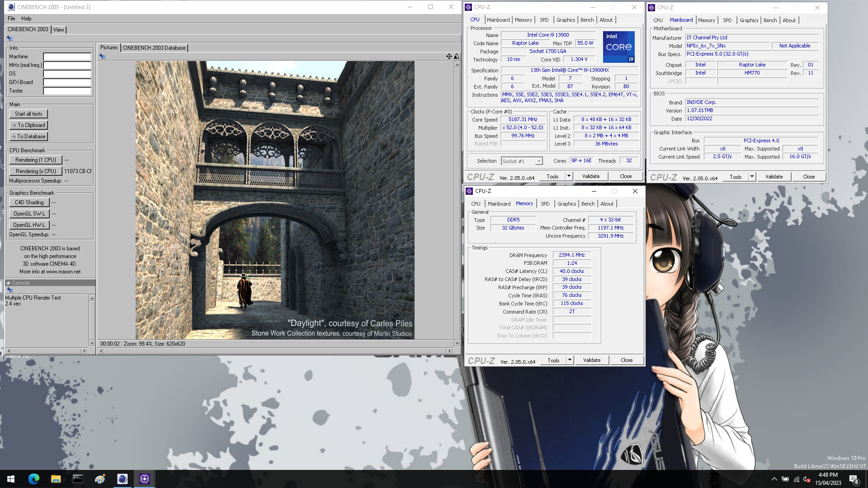Run the C4D Shading benchmark

click(x=29, y=202)
